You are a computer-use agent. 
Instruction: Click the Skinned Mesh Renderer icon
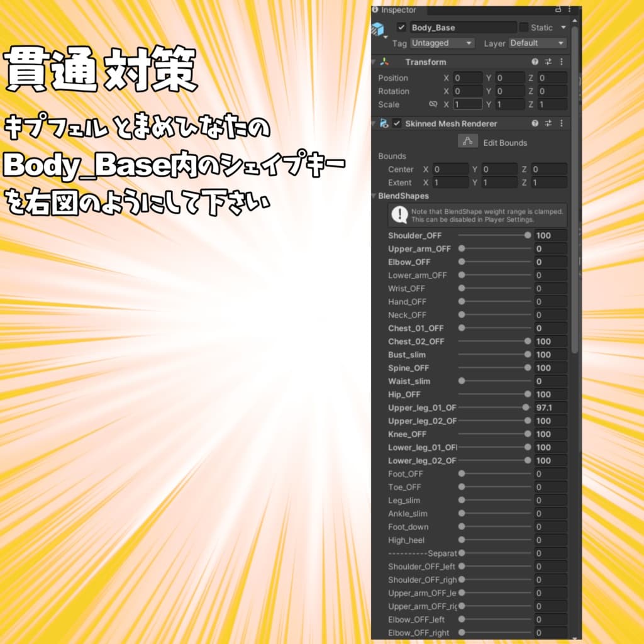[384, 123]
